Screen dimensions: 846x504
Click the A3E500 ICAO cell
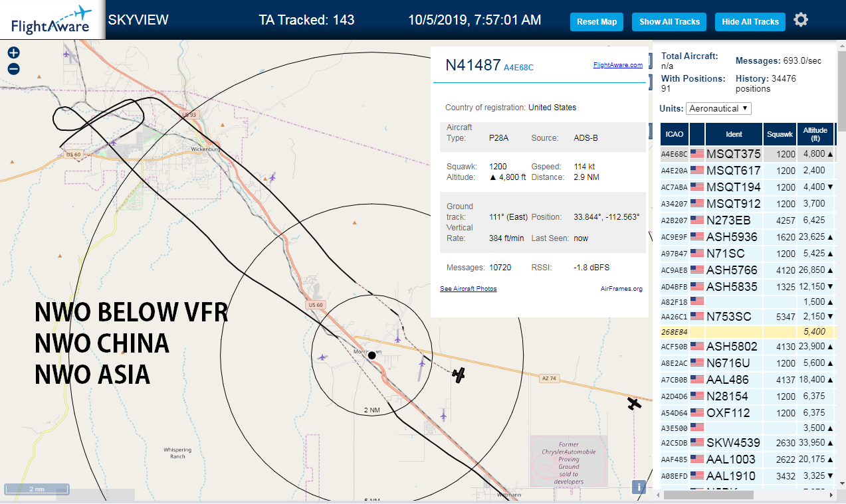tap(675, 428)
